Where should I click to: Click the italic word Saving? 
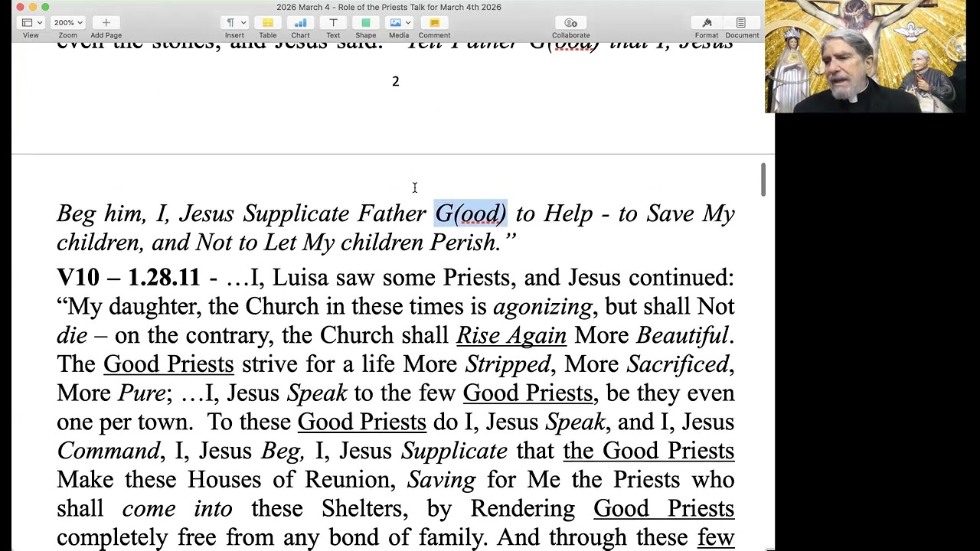click(442, 480)
